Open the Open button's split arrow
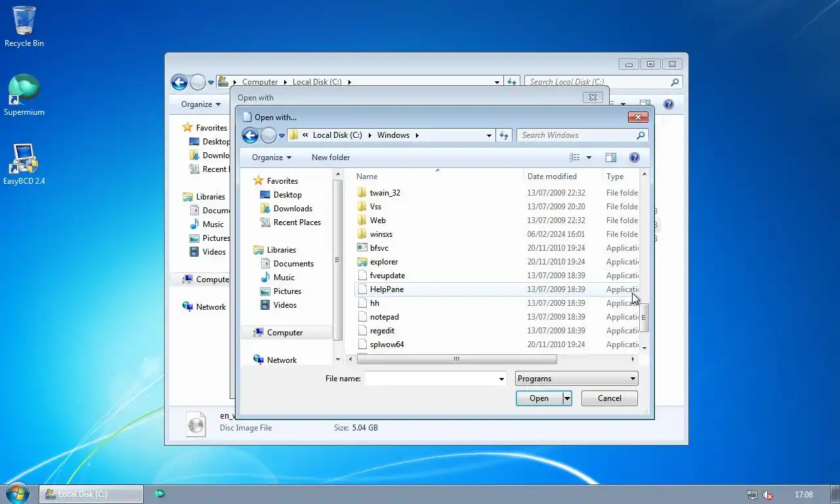This screenshot has width=840, height=504. tap(567, 398)
